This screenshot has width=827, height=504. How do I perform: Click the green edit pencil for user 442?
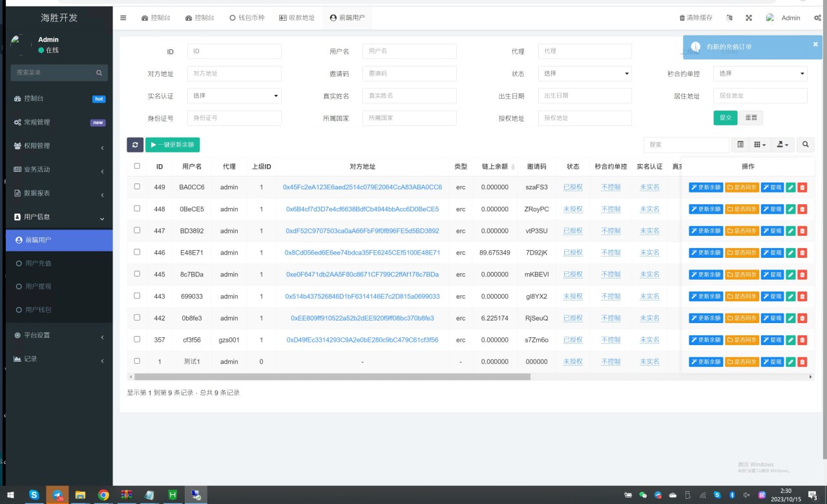(x=790, y=318)
